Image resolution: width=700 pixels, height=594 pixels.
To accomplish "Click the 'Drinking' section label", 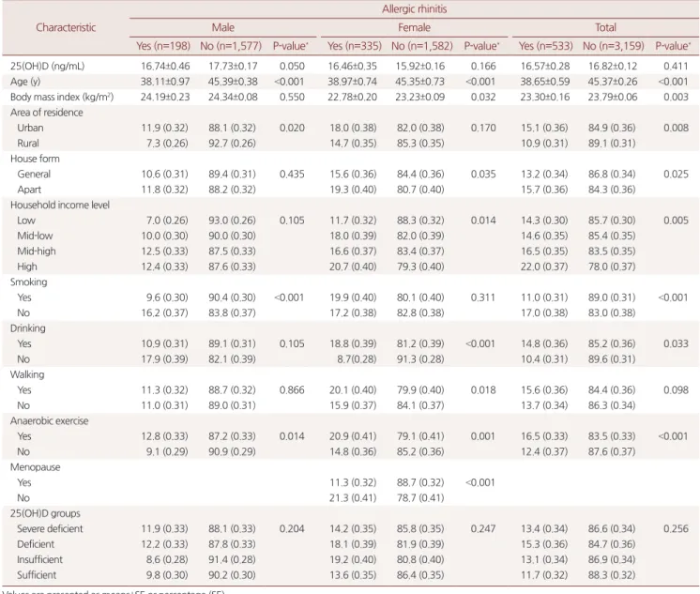I will click(x=27, y=328).
